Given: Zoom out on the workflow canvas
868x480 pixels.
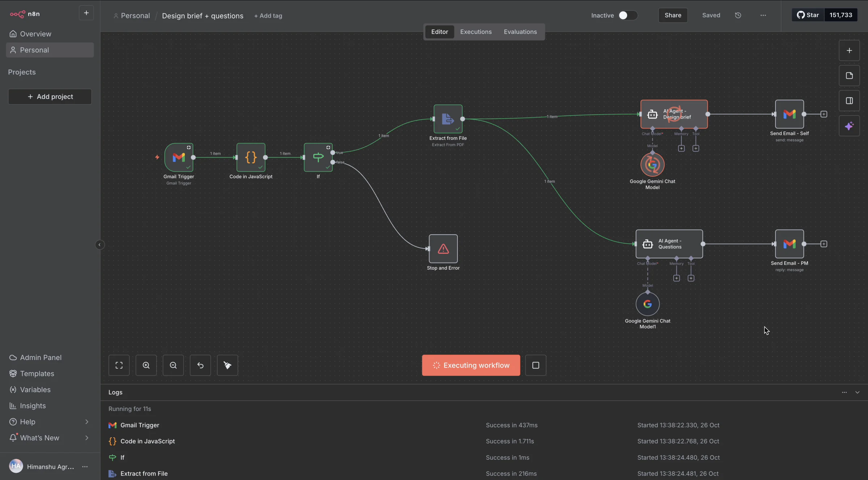Looking at the screenshot, I should (x=173, y=365).
